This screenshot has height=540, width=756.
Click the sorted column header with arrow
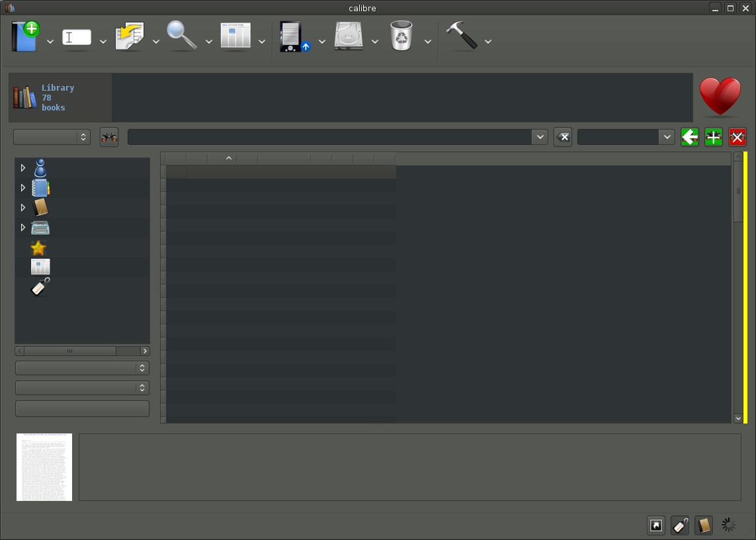[x=222, y=158]
